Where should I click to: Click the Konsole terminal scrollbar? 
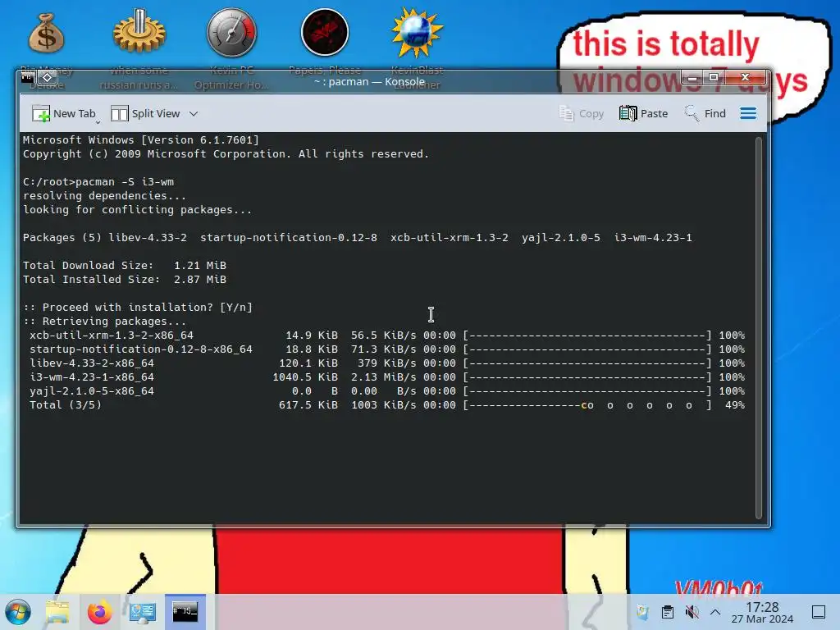click(759, 328)
